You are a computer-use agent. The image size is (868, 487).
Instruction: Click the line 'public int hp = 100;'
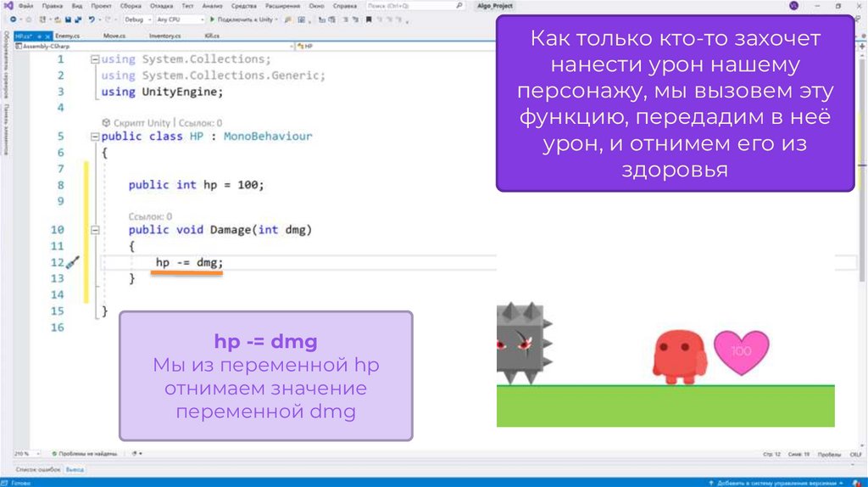coord(197,185)
